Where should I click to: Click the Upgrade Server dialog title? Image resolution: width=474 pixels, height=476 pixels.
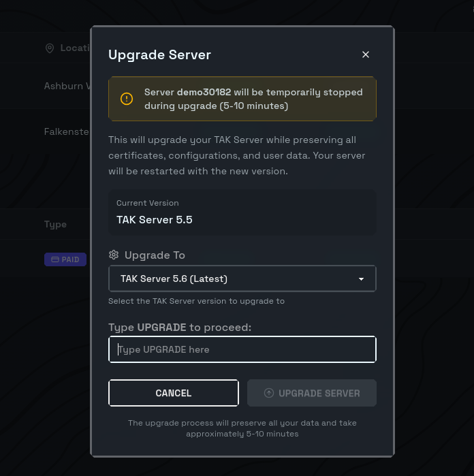click(159, 55)
